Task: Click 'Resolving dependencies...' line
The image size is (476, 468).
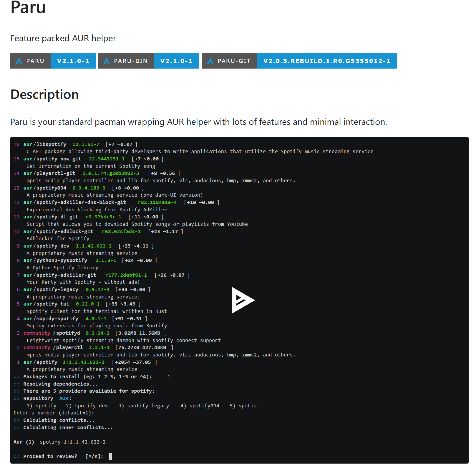Action: tap(56, 384)
